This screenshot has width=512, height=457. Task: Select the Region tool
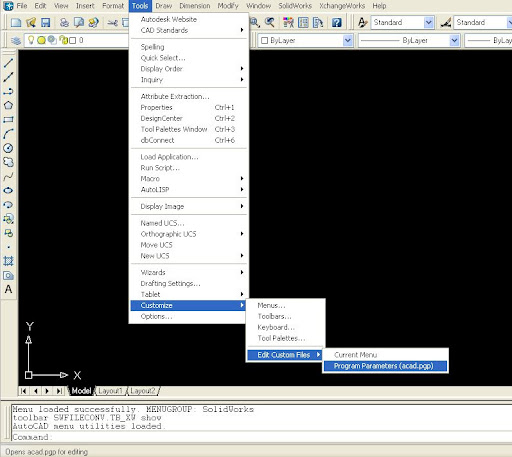[8, 275]
